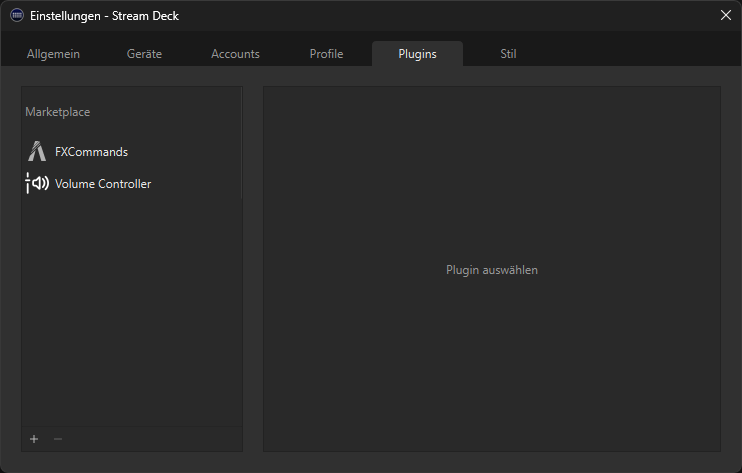Close the Einstellungen window
The width and height of the screenshot is (742, 473).
(725, 15)
